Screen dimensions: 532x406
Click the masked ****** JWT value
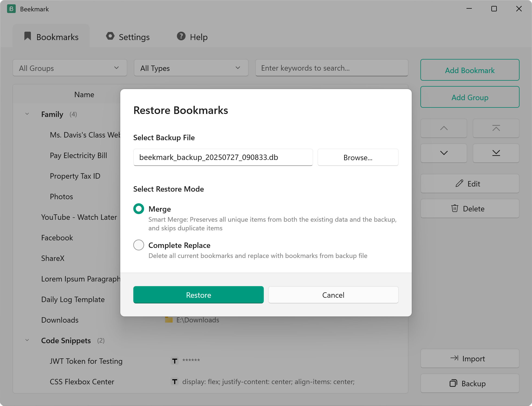point(191,361)
